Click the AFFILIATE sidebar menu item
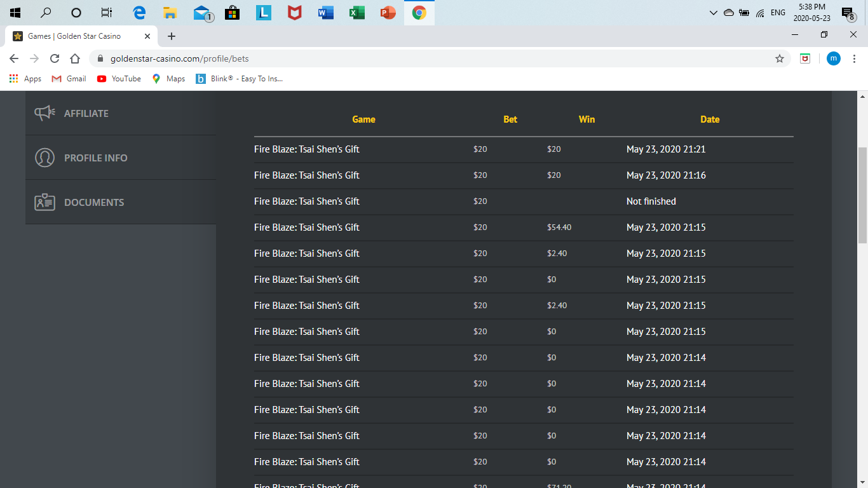Viewport: 868px width, 488px height. pos(121,113)
